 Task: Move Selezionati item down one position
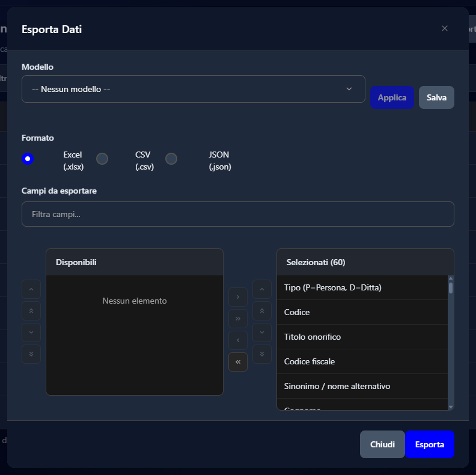(x=262, y=332)
